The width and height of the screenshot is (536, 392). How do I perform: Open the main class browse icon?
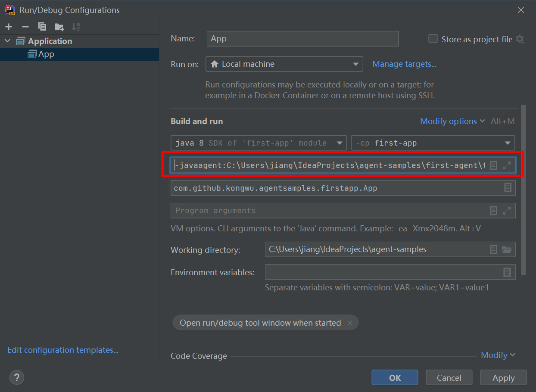508,188
